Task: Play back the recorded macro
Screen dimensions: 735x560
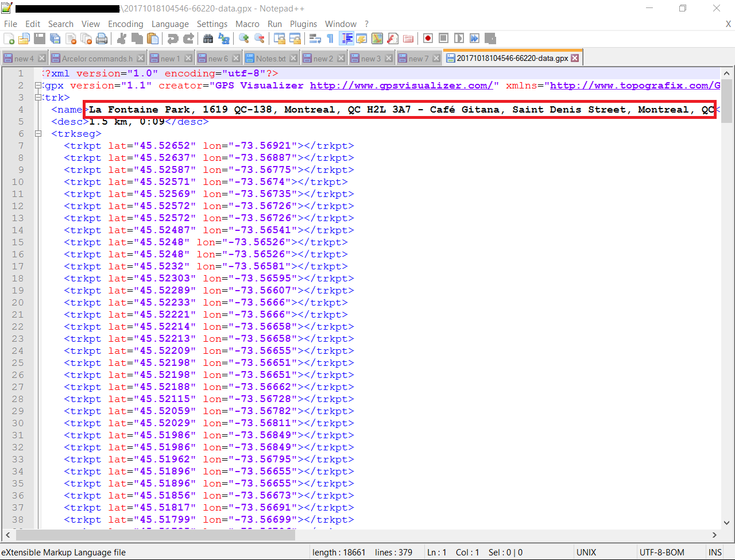Action: (x=459, y=38)
